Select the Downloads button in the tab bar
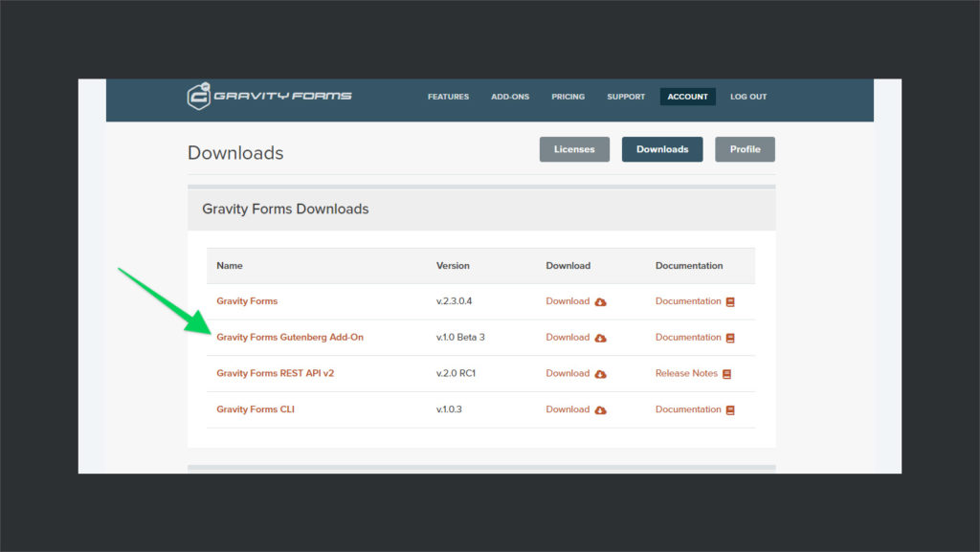980x552 pixels. coord(662,148)
